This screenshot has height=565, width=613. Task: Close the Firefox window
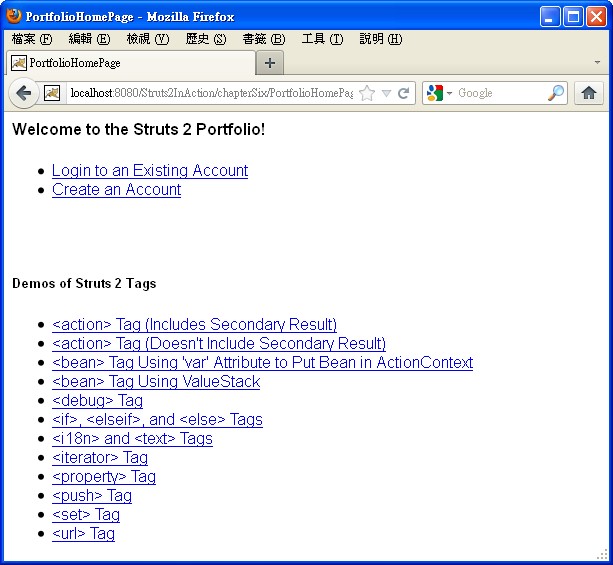597,16
